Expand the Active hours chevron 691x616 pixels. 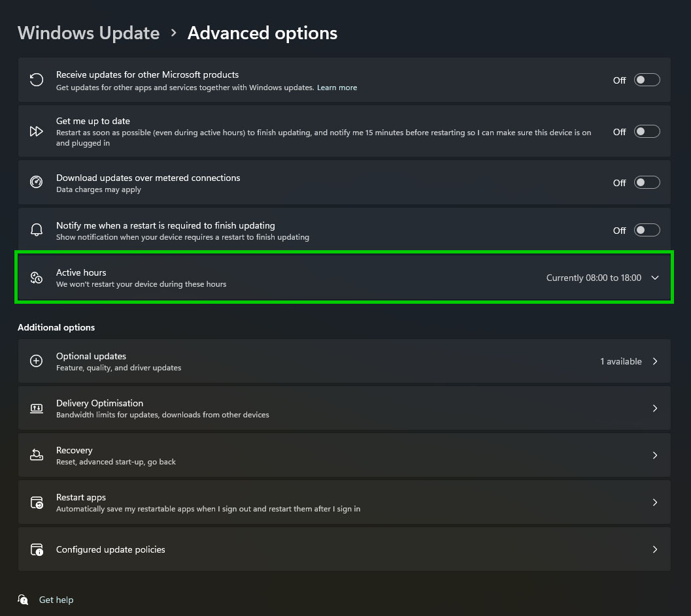click(655, 278)
